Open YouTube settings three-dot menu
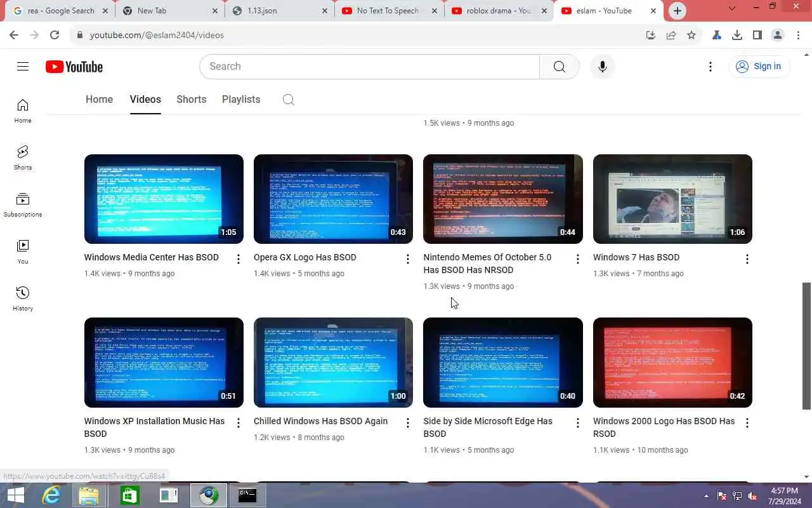This screenshot has width=812, height=508. coord(710,67)
